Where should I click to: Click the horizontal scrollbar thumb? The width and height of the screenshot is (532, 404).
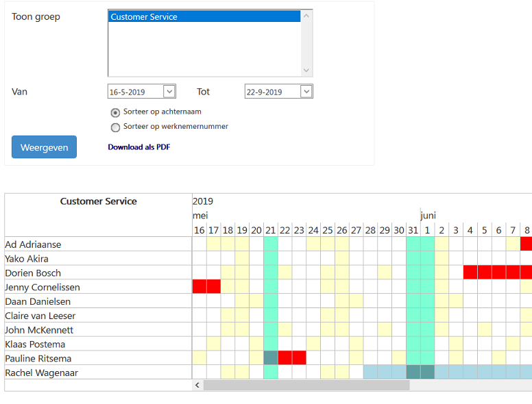coord(306,385)
